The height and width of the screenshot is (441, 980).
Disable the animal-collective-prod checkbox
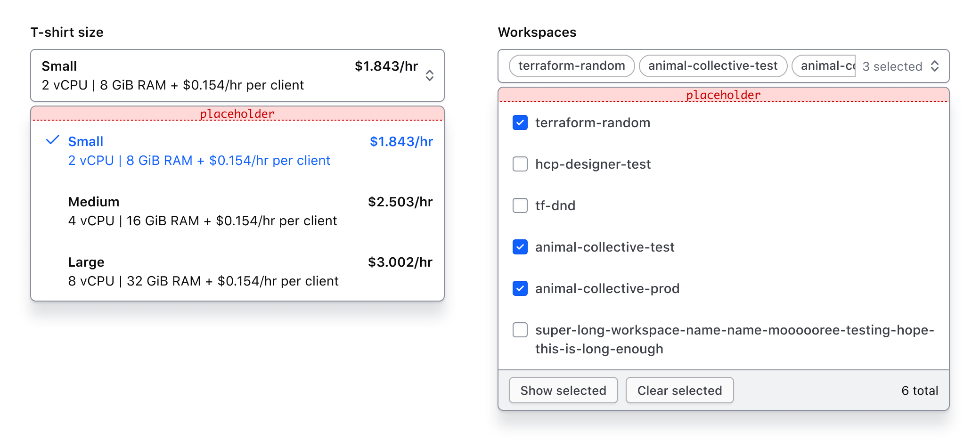pyautogui.click(x=520, y=288)
